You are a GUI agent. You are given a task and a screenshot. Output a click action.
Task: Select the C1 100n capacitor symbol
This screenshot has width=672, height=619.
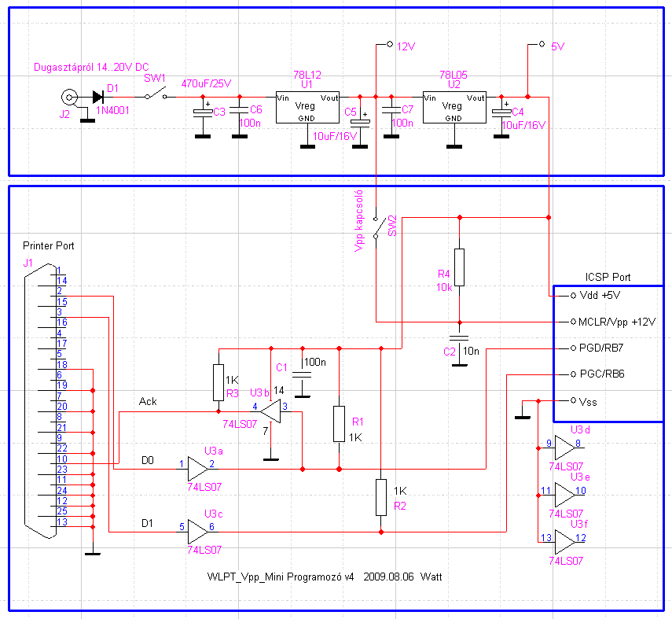click(302, 374)
